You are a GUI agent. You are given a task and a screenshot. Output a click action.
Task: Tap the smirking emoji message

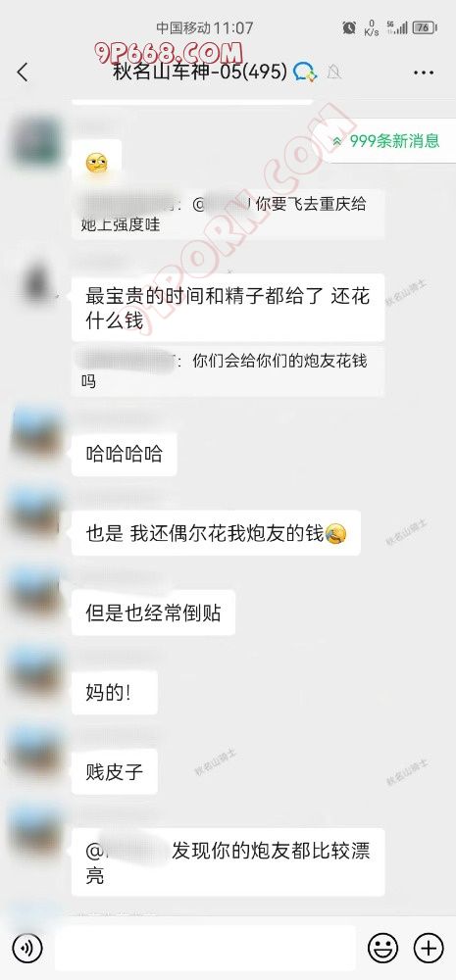(96, 163)
